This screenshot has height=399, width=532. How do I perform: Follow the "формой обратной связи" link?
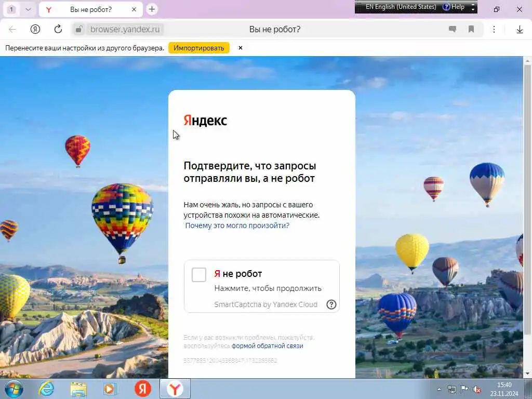[268, 345]
